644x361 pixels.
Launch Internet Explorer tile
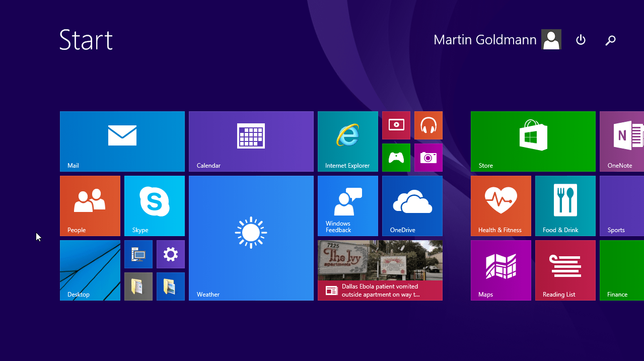tap(347, 141)
